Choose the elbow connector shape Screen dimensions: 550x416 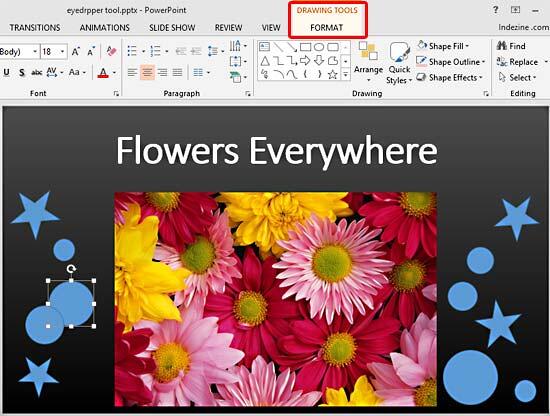point(278,61)
